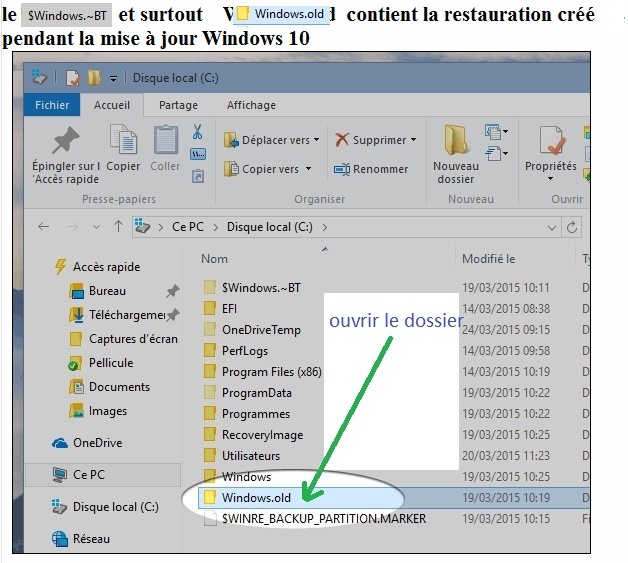628x563 pixels.
Task: Click Disque local (C:) in the breadcrumb
Action: (x=270, y=227)
